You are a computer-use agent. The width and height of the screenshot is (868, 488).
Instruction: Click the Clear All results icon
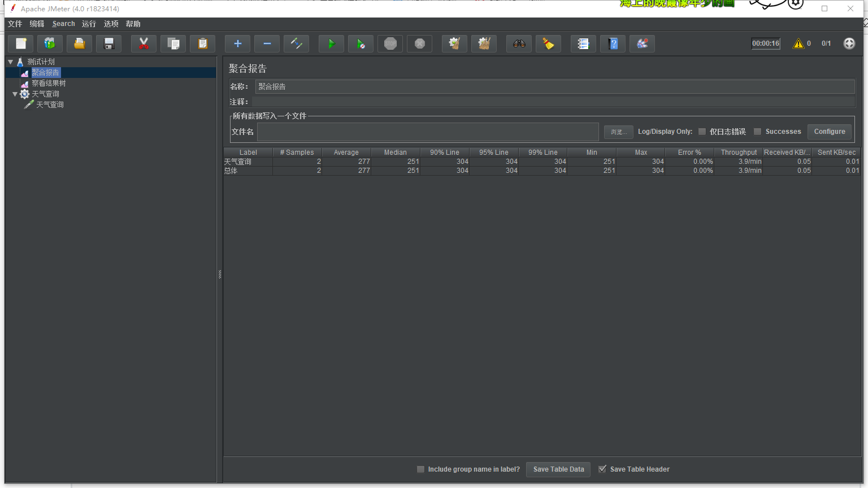[x=484, y=43]
